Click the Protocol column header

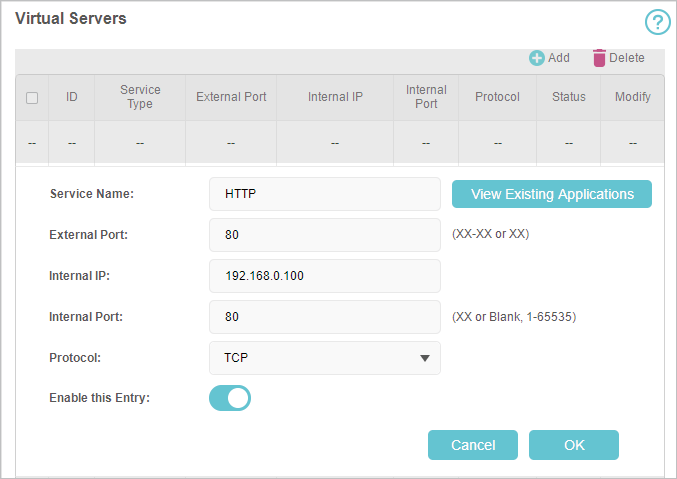point(497,97)
